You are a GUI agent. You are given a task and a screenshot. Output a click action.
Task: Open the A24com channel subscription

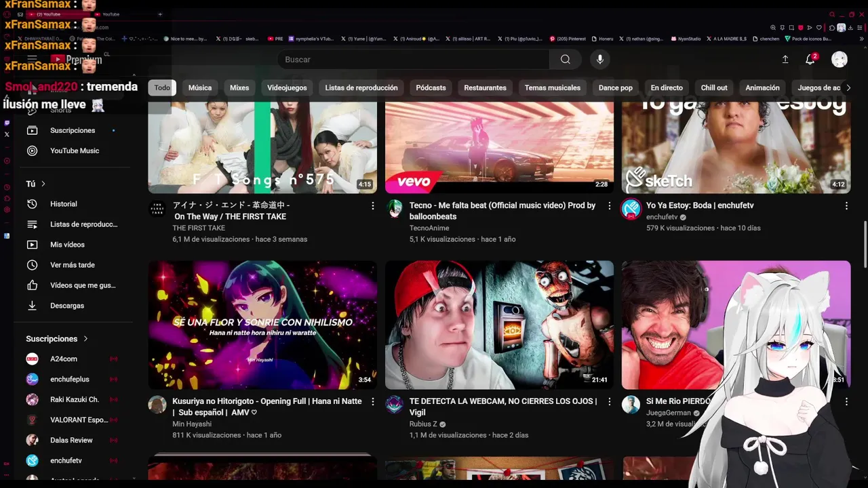73,359
